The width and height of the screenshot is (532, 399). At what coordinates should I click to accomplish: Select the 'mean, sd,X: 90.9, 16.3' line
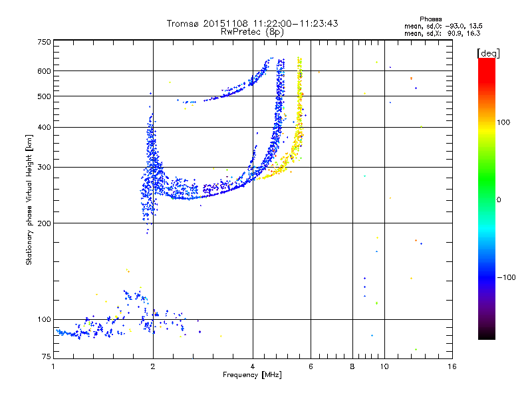(442, 33)
